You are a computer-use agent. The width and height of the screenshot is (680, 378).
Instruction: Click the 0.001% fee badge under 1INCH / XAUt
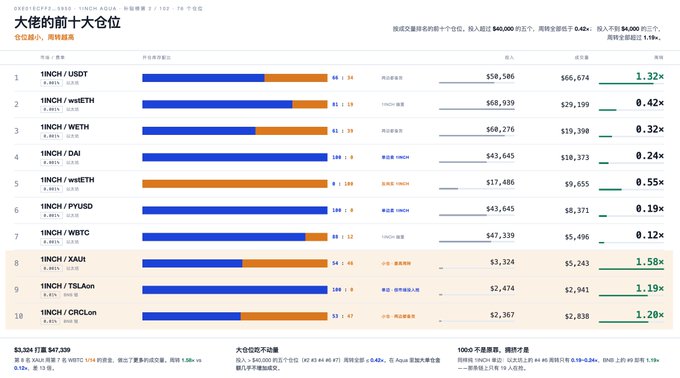pos(52,268)
